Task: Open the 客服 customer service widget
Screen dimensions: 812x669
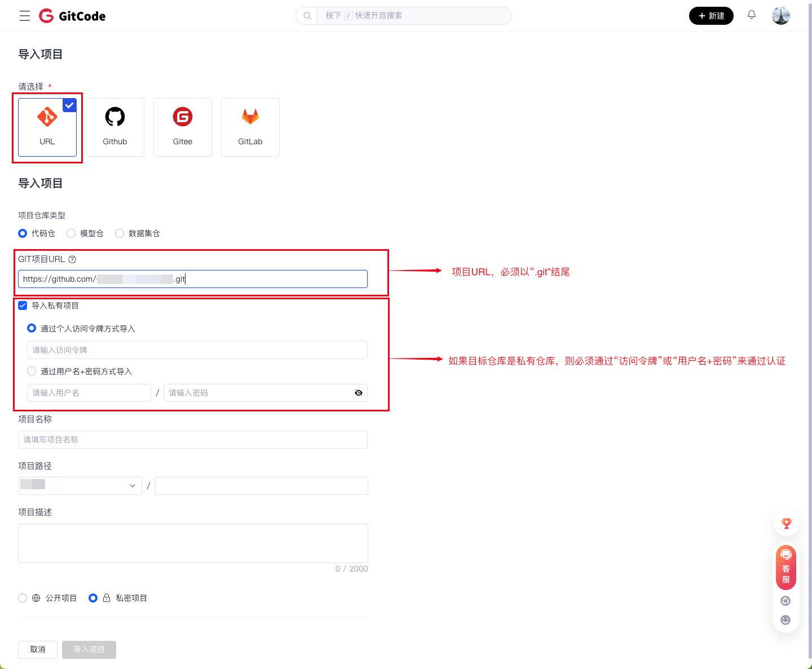Action: tap(785, 568)
